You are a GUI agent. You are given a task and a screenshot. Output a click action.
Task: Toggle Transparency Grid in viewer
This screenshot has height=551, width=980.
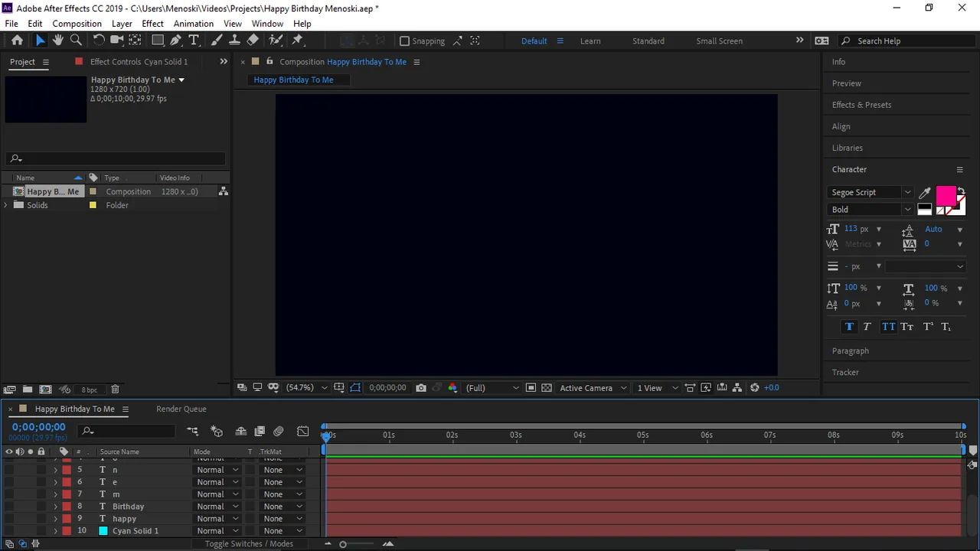click(547, 388)
